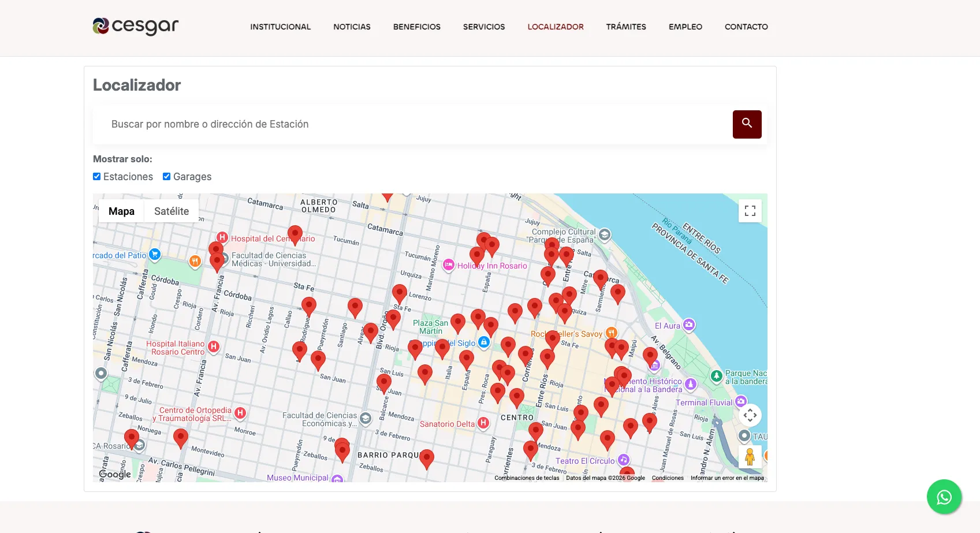Click the Hospital del Centenario map icon
This screenshot has width=980, height=533.
pos(222,237)
